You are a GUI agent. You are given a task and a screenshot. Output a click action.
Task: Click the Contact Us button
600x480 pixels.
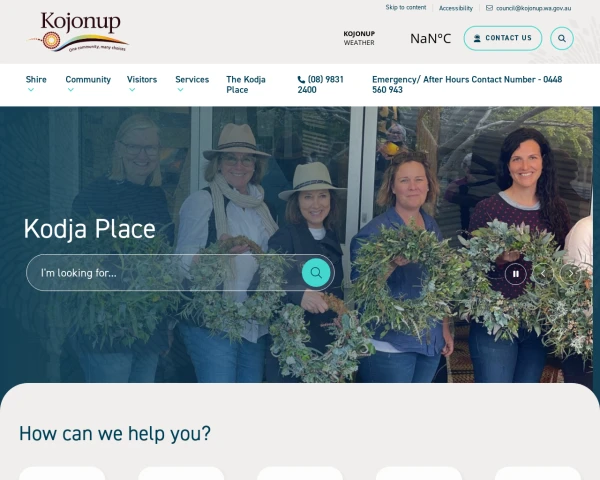click(x=503, y=38)
